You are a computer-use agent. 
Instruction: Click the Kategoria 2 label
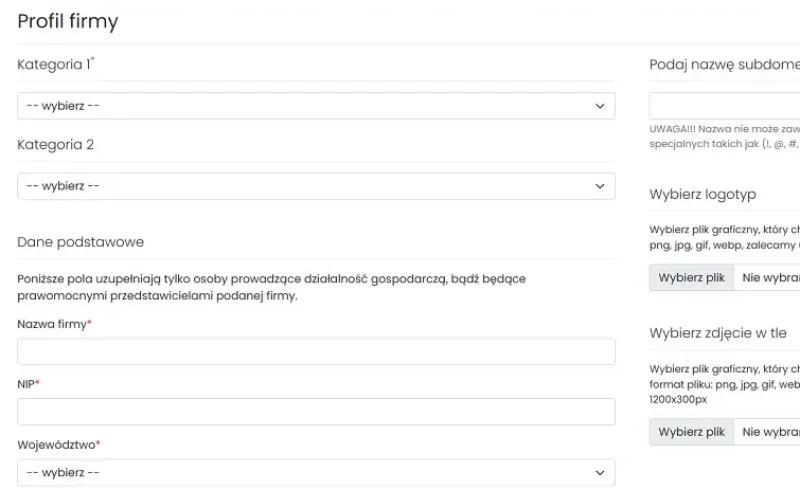[55, 145]
